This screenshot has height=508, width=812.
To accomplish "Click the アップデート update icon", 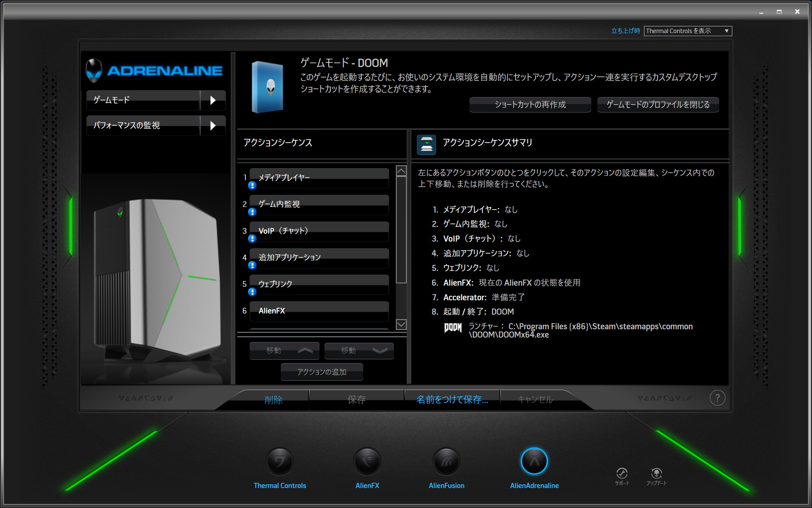I will point(656,473).
